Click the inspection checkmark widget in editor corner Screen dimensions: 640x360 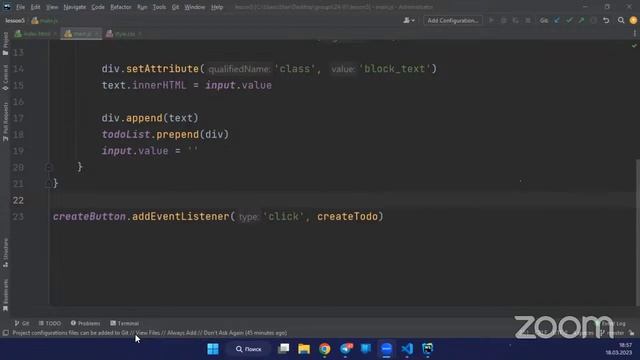pyautogui.click(x=634, y=46)
